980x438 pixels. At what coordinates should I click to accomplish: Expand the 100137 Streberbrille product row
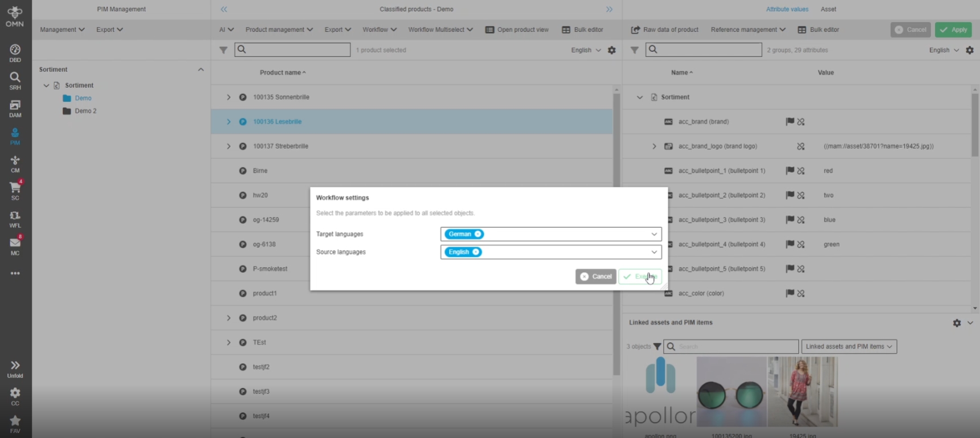(x=228, y=146)
